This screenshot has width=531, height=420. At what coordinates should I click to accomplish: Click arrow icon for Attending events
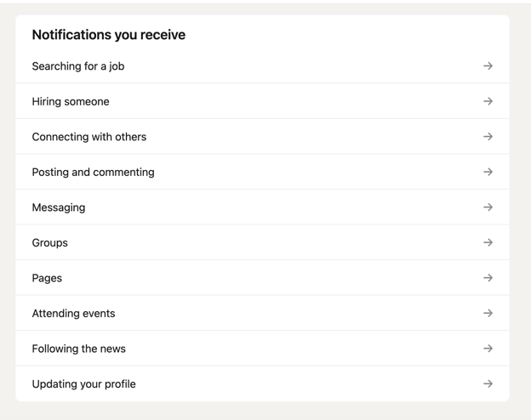pos(488,313)
